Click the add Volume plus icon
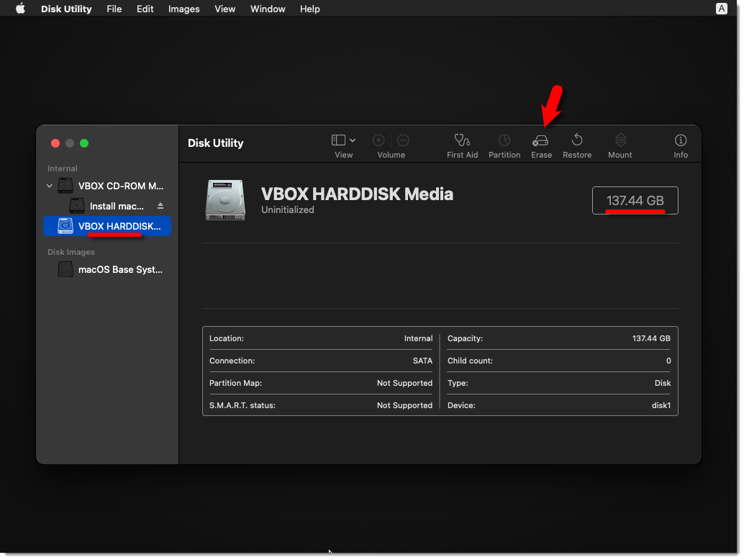 click(x=378, y=140)
